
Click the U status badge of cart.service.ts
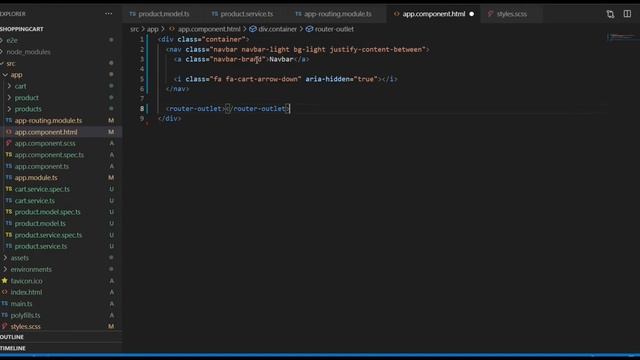[x=111, y=200]
